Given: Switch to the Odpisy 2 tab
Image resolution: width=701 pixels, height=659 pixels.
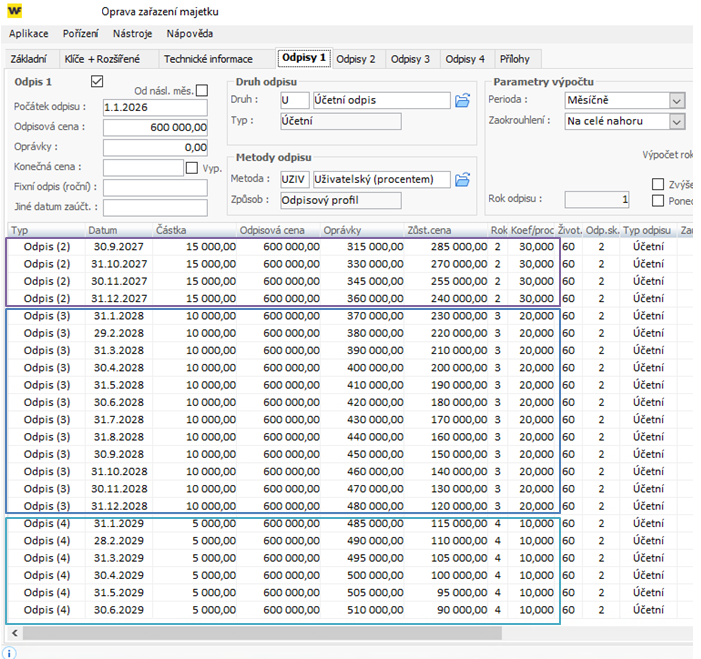Looking at the screenshot, I should 356,59.
